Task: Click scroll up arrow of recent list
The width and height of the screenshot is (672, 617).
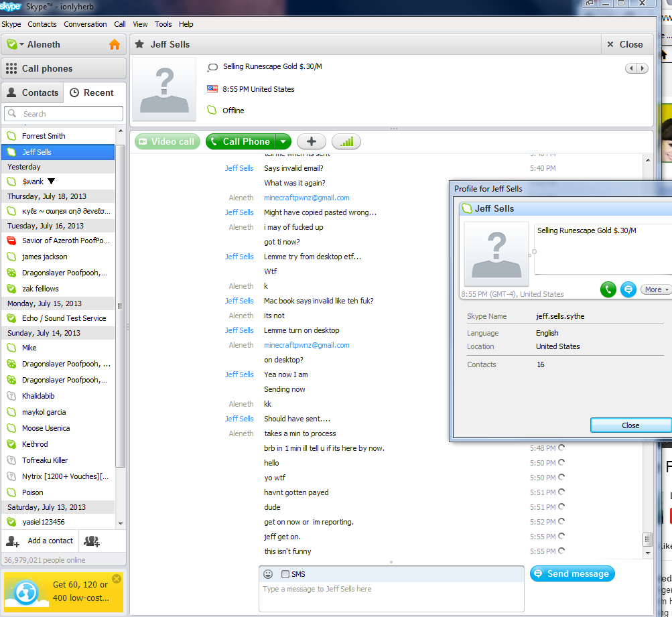Action: point(121,131)
